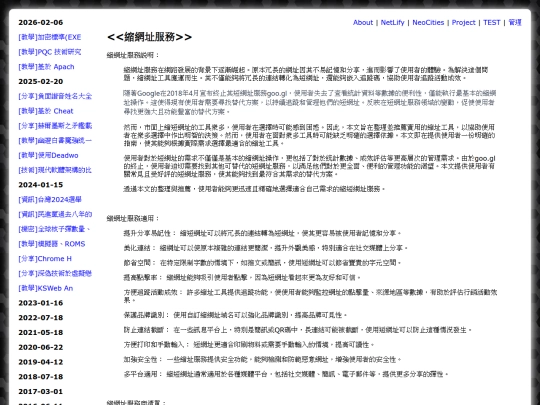Open the NetLify navigation link
The width and height of the screenshot is (540, 405).
point(392,22)
